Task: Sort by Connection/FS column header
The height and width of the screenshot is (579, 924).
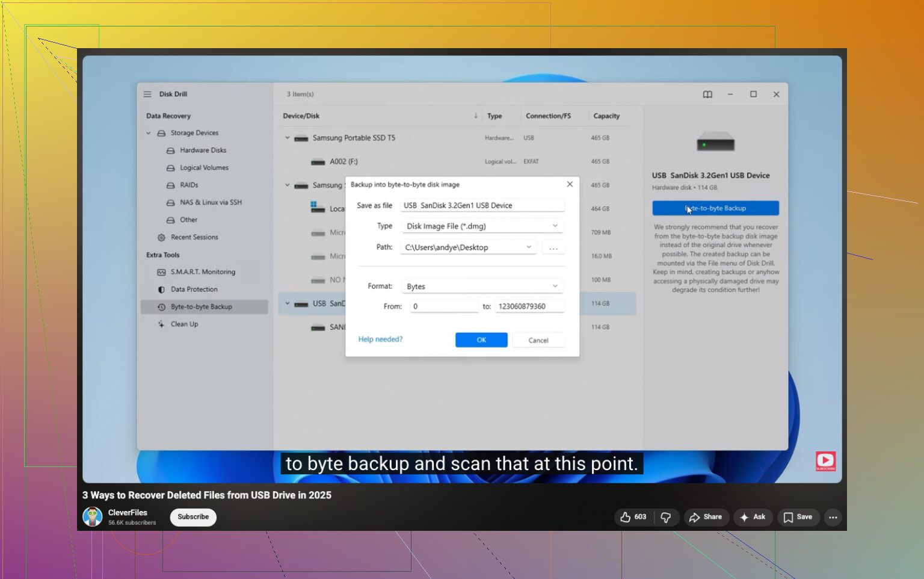Action: point(548,116)
